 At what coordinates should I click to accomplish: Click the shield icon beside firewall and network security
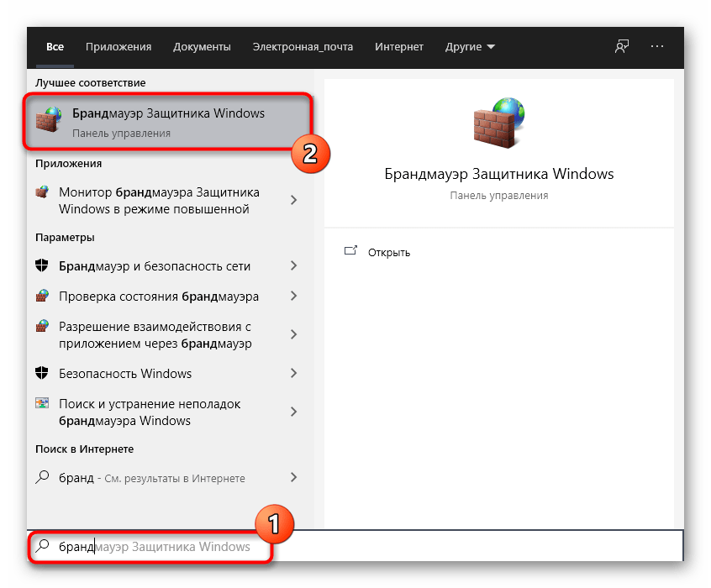coord(43,266)
